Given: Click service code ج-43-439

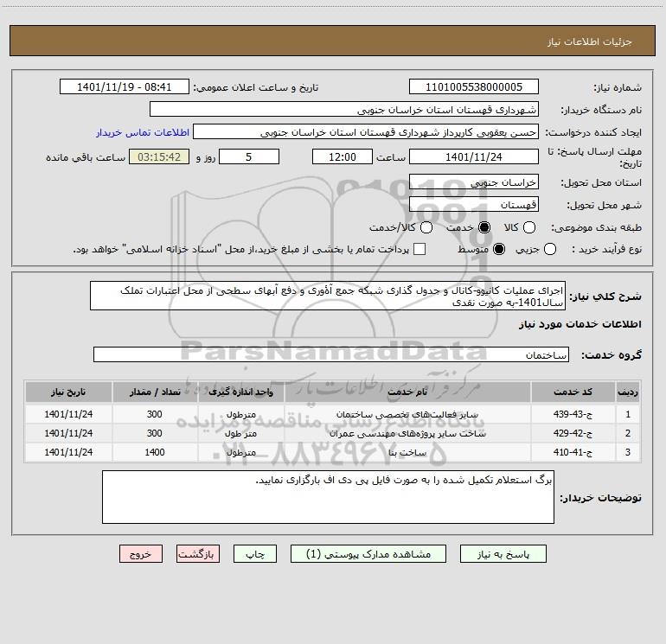Looking at the screenshot, I should 573,414.
